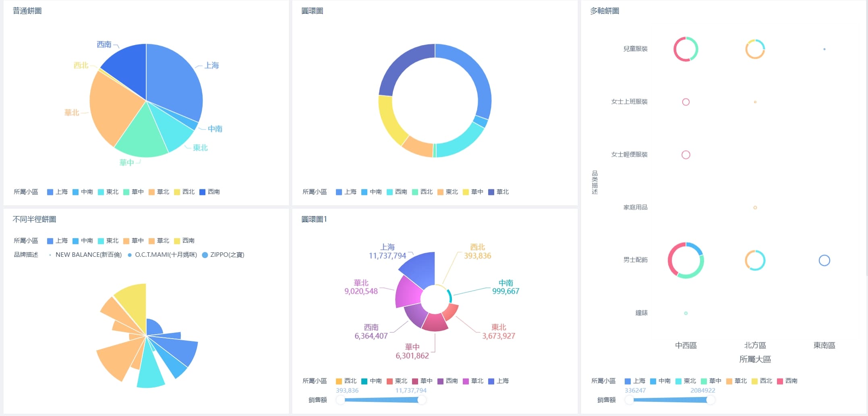Click 西北 legend swatch in 圓環圖
The width and height of the screenshot is (868, 416).
[x=422, y=192]
